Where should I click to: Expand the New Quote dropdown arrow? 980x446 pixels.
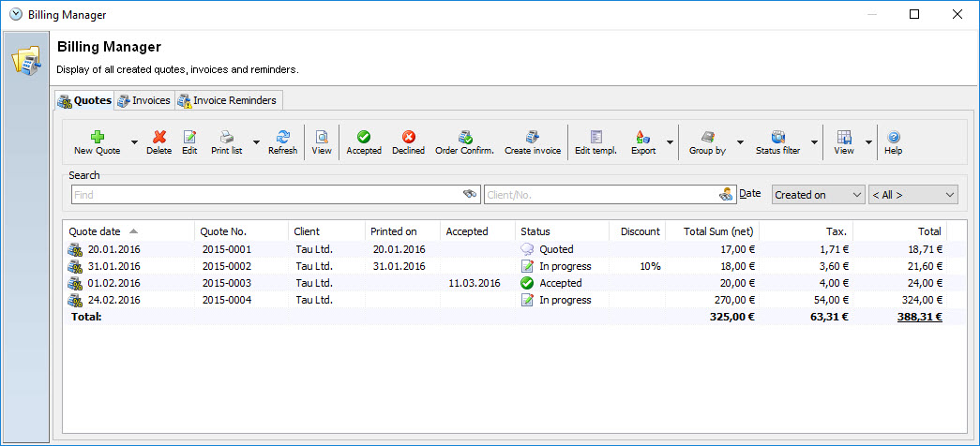point(134,143)
